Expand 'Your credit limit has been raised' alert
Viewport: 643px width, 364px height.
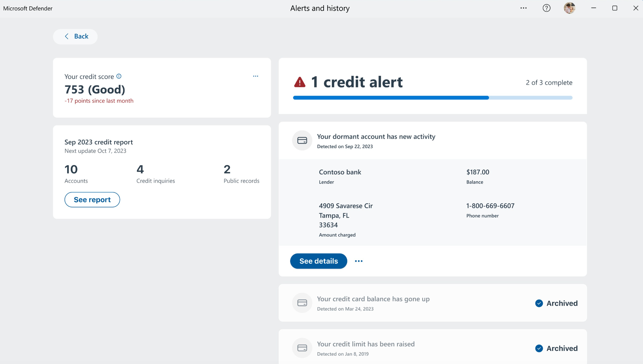coord(433,347)
